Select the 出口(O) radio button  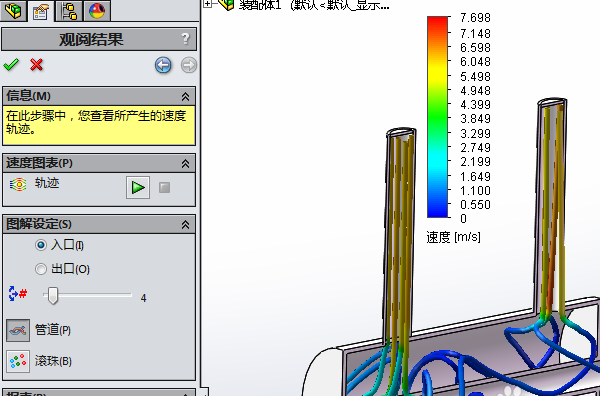(41, 269)
